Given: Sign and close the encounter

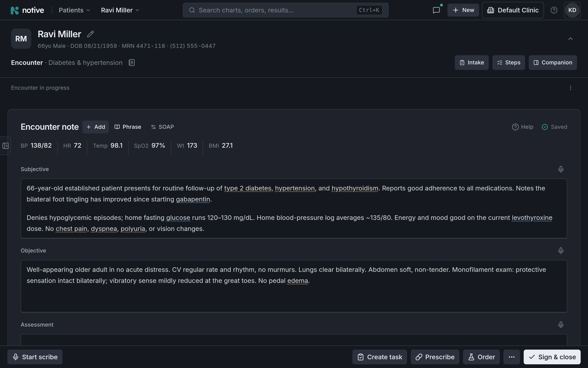Looking at the screenshot, I should click(552, 357).
